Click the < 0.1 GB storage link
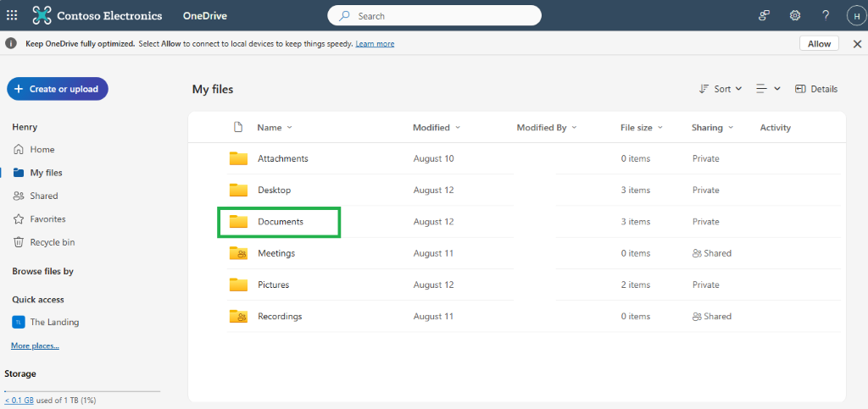The image size is (868, 409). tap(19, 401)
